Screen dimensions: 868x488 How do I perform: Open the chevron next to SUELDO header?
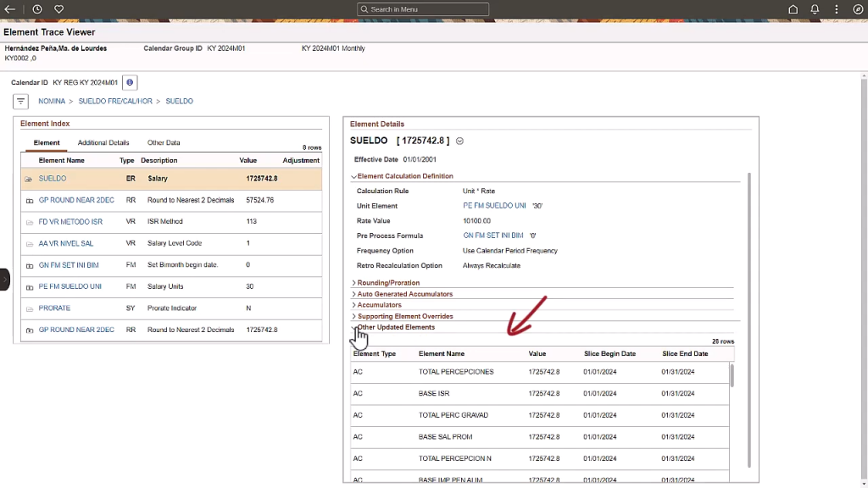click(459, 141)
